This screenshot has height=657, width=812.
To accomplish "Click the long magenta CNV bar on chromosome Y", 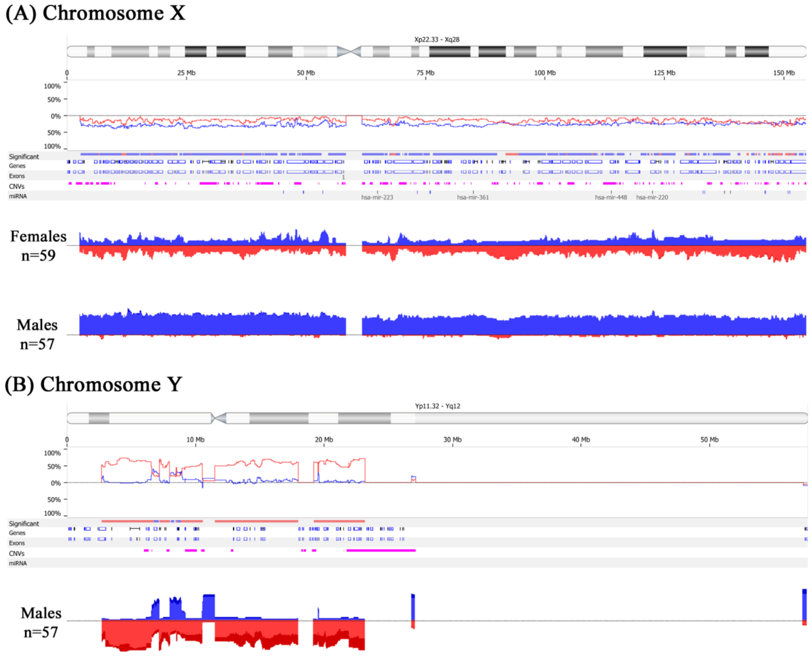I will click(380, 550).
